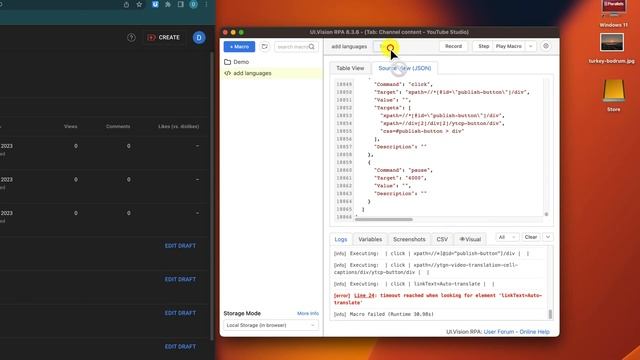The image size is (640, 360).
Task: Collapse the log panel chevron
Action: click(x=548, y=237)
